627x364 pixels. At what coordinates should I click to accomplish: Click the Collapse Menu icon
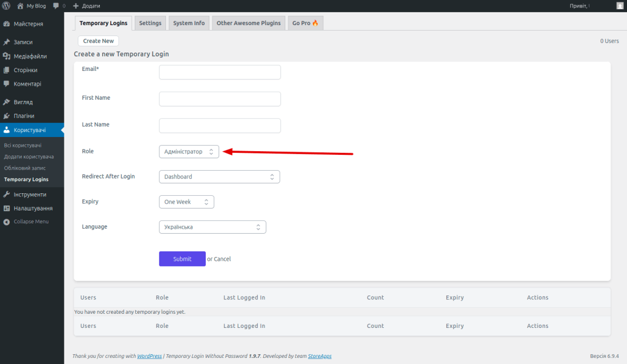click(6, 221)
